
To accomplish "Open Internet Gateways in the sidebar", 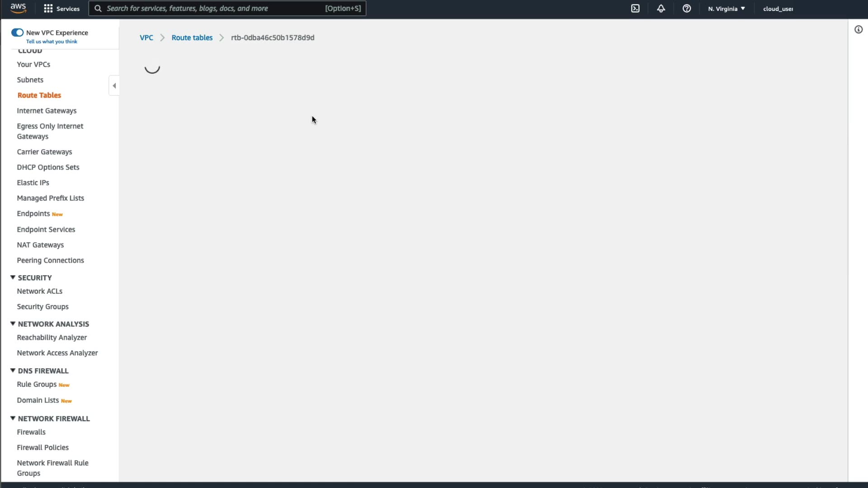I will [x=47, y=111].
